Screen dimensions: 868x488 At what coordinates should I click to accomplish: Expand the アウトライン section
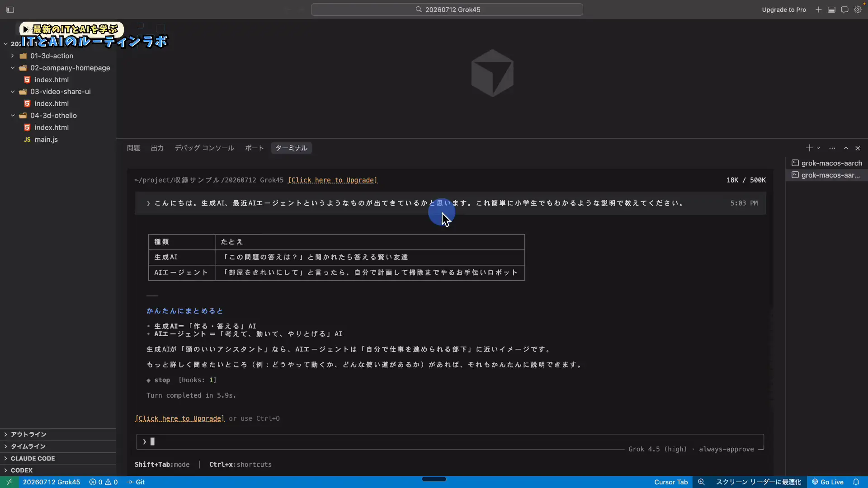(x=58, y=435)
